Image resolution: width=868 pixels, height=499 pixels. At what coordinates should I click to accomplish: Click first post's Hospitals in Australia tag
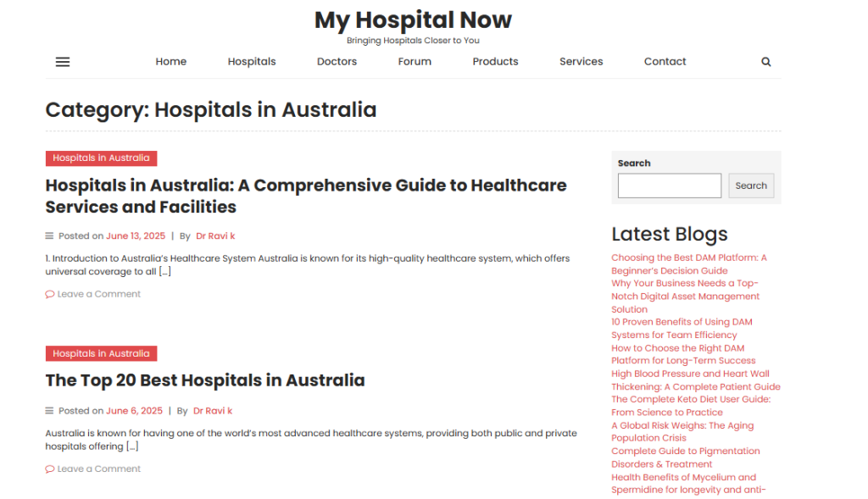click(102, 158)
